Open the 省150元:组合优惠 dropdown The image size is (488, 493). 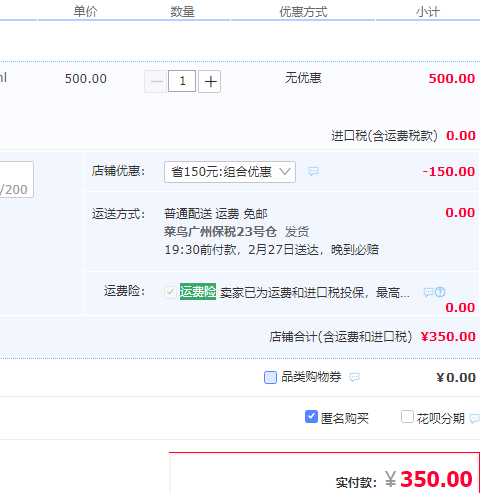click(x=230, y=172)
